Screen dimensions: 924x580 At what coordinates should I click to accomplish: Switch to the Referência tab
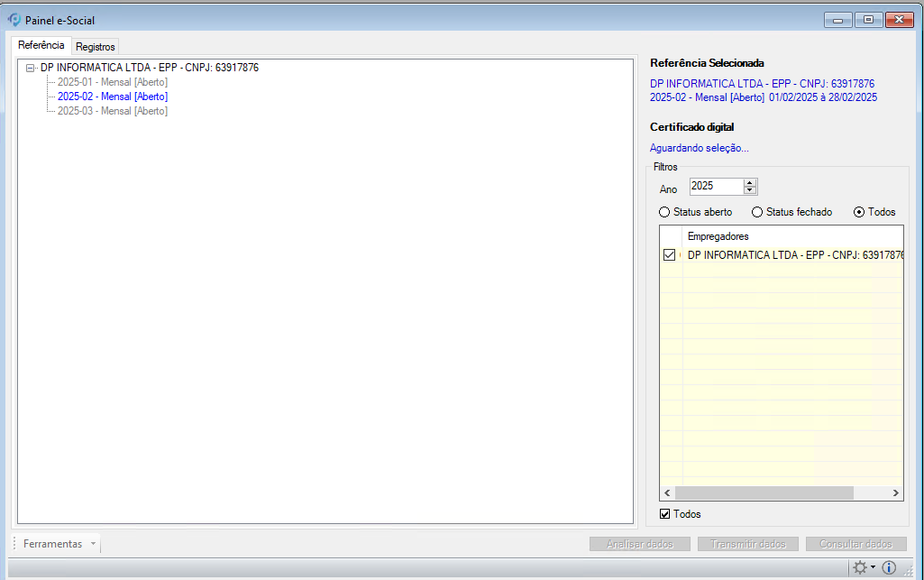pyautogui.click(x=41, y=45)
